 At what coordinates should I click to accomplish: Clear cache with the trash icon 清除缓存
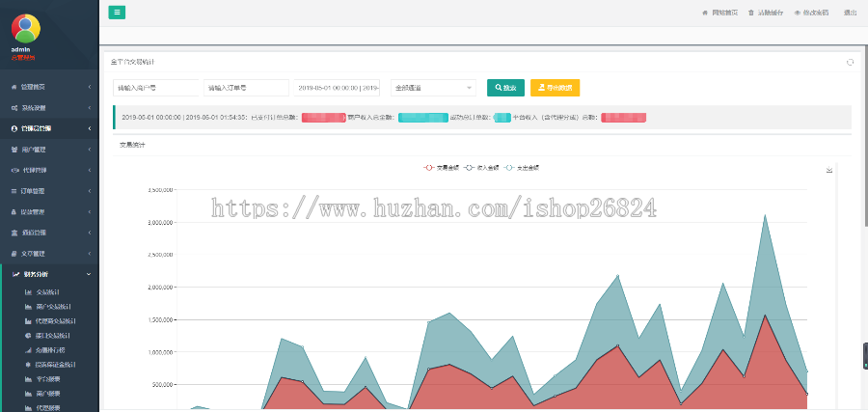(x=766, y=13)
